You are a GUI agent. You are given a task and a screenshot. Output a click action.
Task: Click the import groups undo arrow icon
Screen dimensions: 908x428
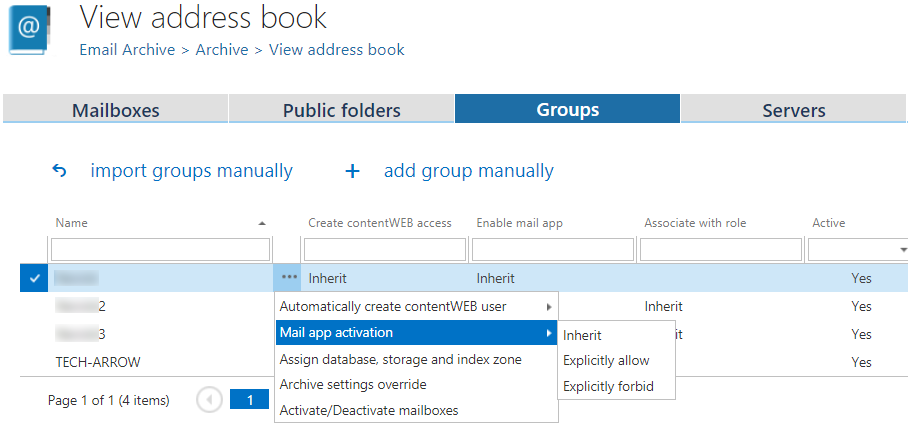pos(59,171)
